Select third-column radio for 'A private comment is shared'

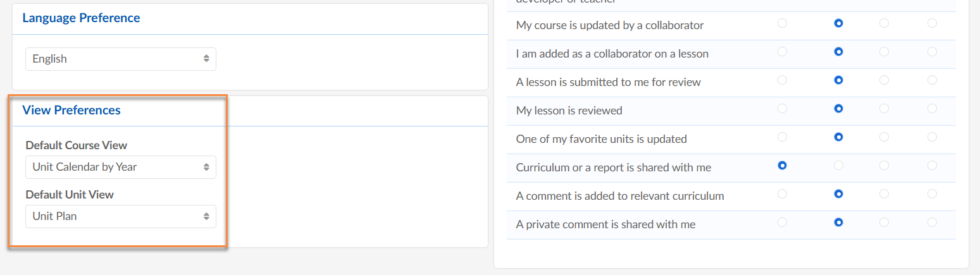884,223
